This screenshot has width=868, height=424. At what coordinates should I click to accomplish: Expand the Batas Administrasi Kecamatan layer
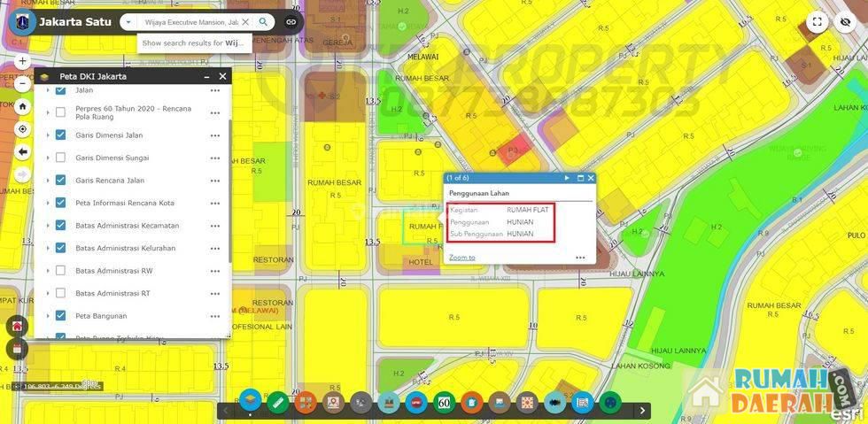pos(48,226)
